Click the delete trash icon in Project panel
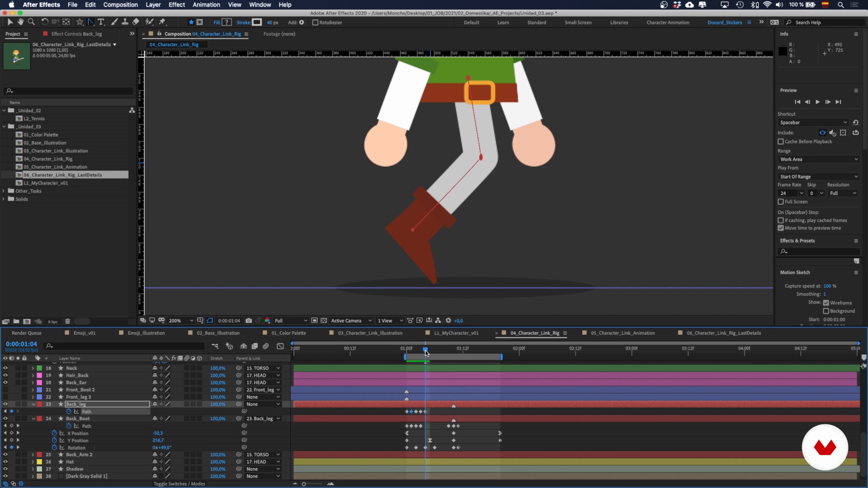 (x=67, y=321)
